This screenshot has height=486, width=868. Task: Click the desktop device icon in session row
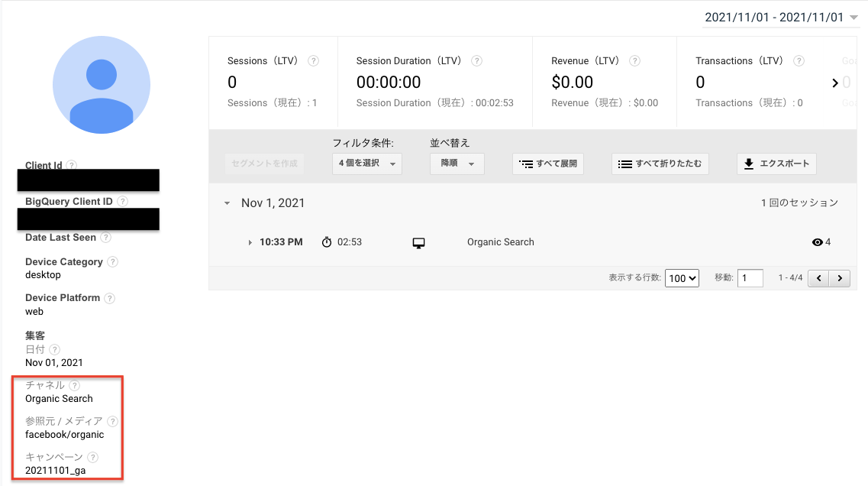pos(419,243)
